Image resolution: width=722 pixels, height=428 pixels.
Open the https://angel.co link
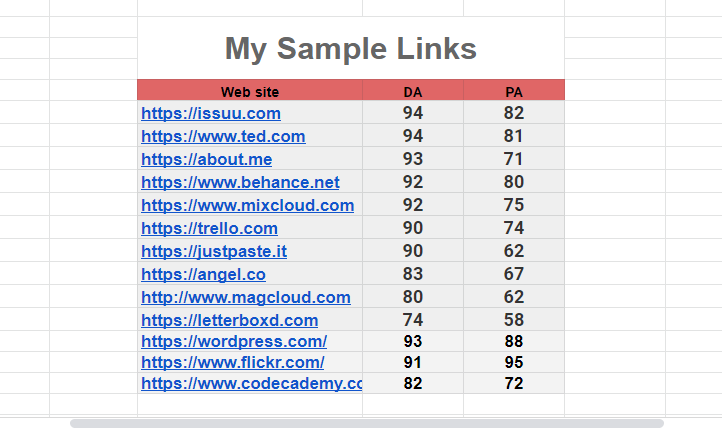point(204,274)
